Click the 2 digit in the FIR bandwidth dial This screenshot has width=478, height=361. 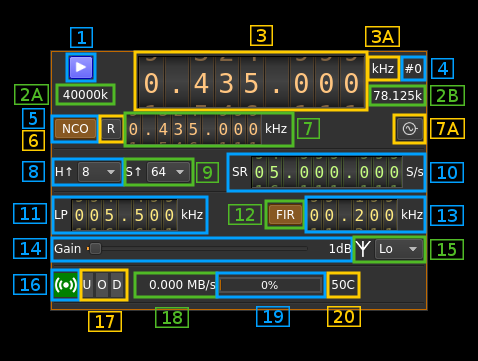[359, 215]
